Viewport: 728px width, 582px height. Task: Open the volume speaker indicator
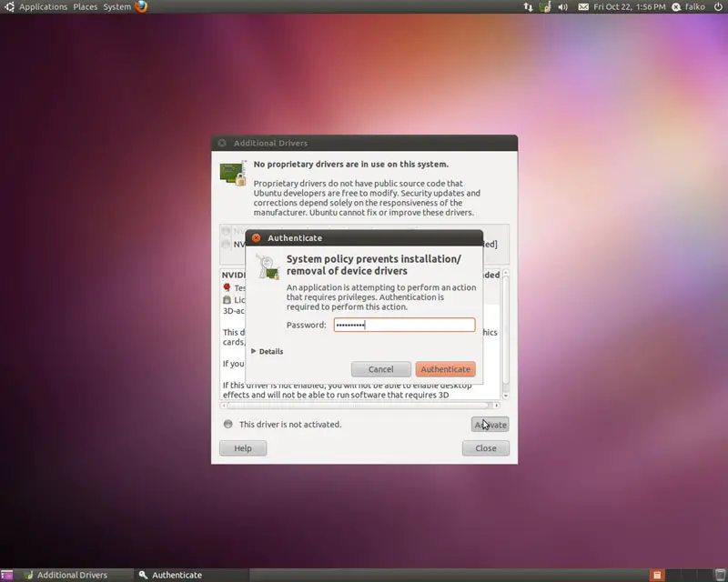[562, 7]
